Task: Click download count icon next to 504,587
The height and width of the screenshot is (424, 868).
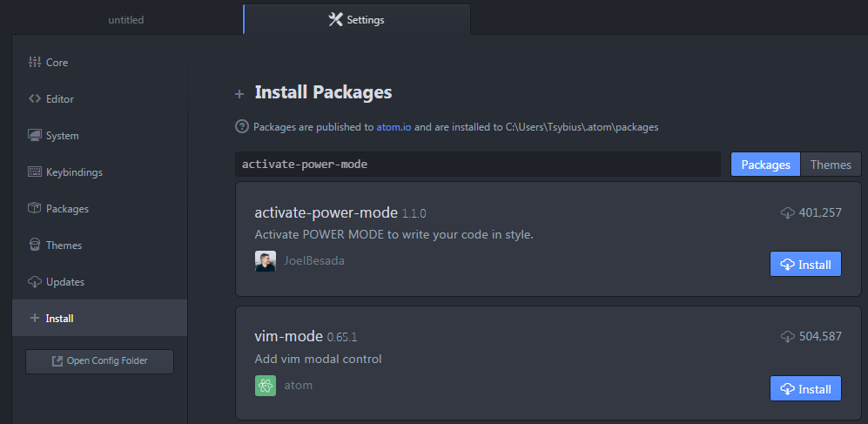Action: click(788, 336)
